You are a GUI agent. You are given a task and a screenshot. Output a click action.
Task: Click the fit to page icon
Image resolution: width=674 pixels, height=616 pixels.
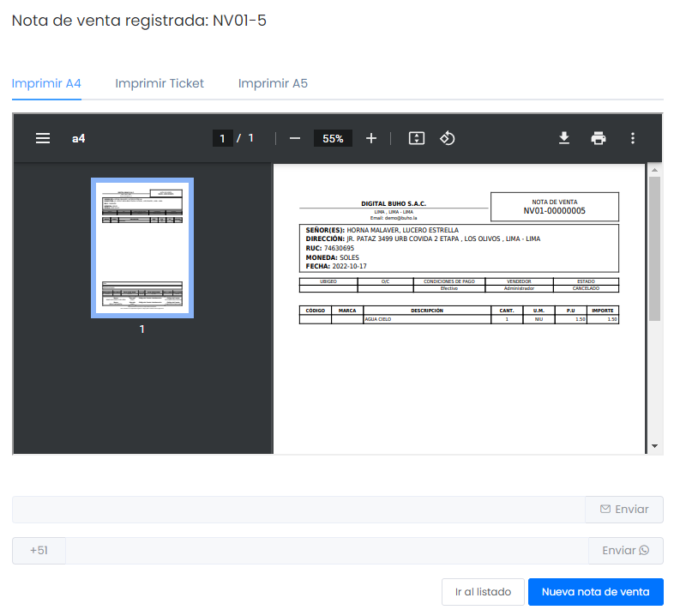pos(417,138)
